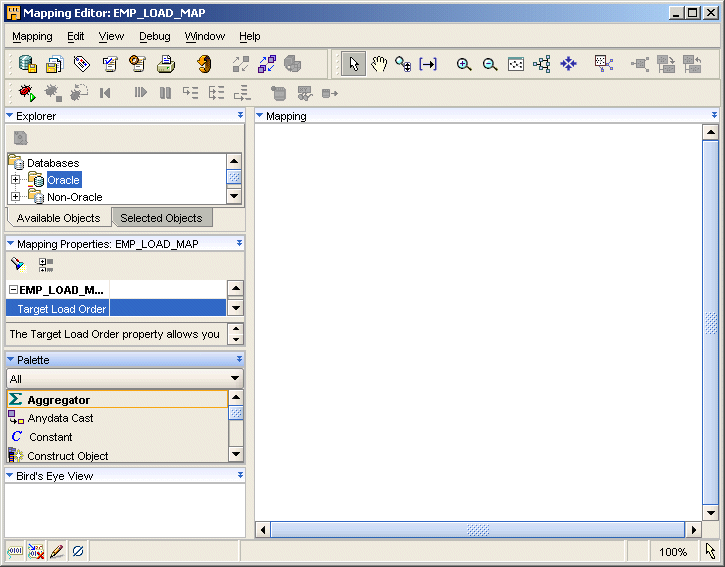Open the Debug menu

[154, 36]
